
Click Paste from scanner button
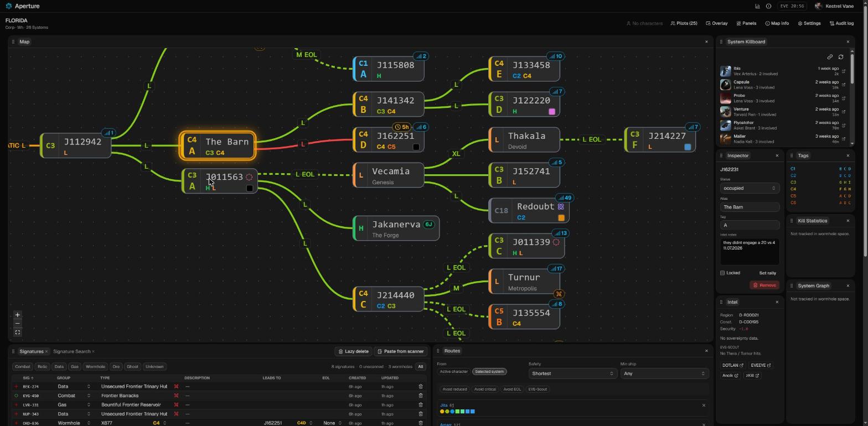tap(401, 351)
